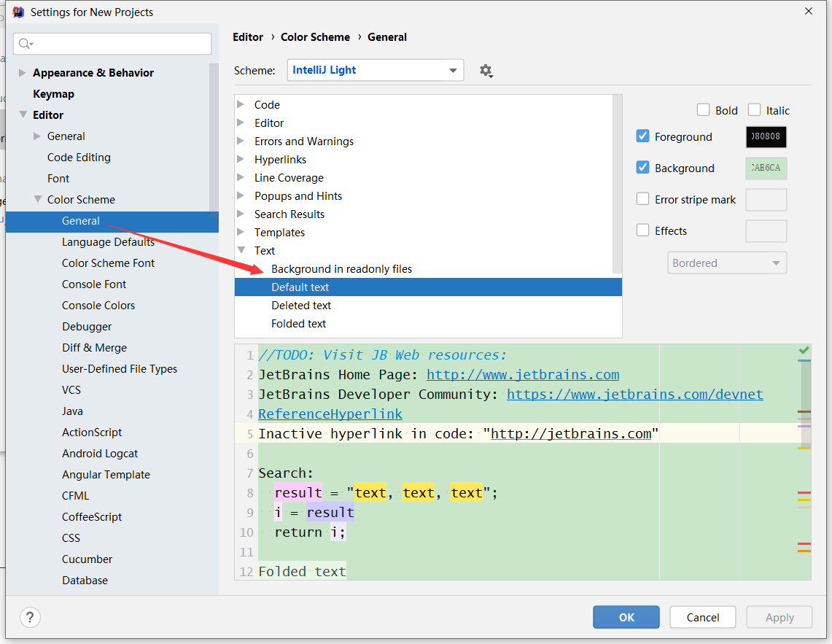Open the Background color swatch
832x644 pixels.
[766, 168]
